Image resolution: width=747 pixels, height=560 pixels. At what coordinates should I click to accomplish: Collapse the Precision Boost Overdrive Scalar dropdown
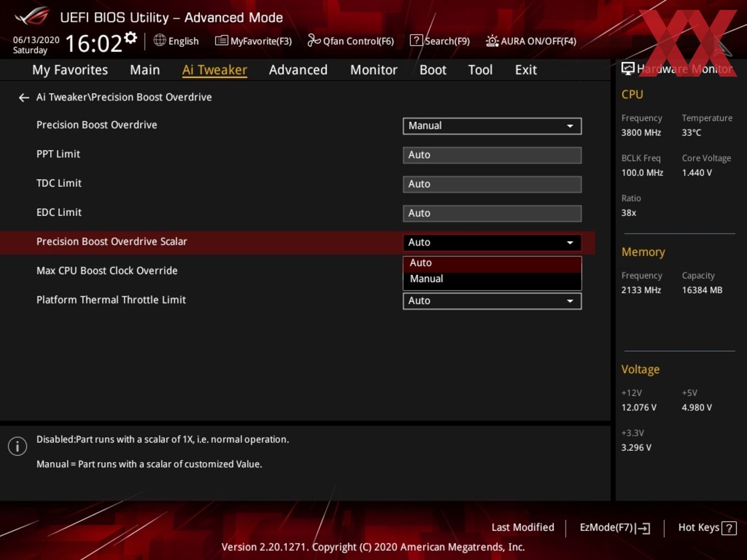point(492,243)
